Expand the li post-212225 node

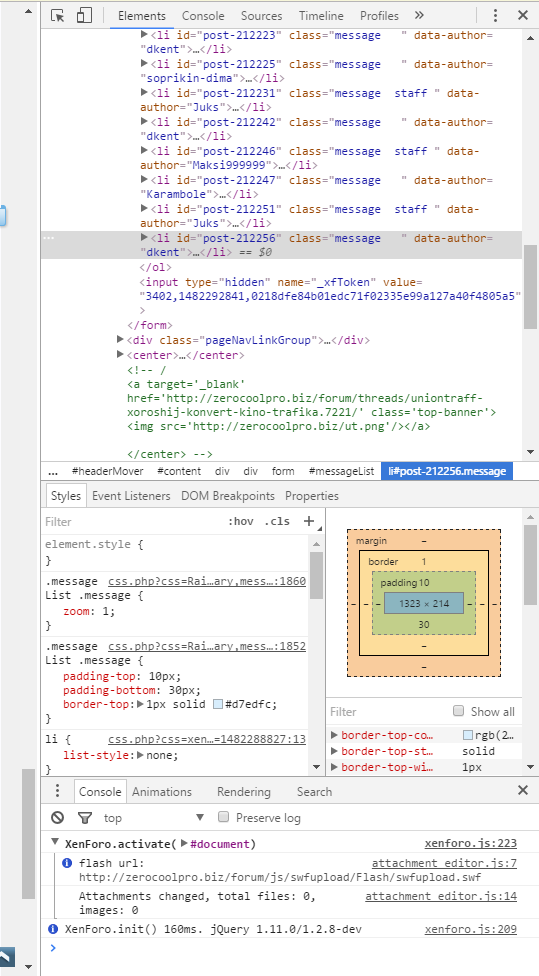144,63
